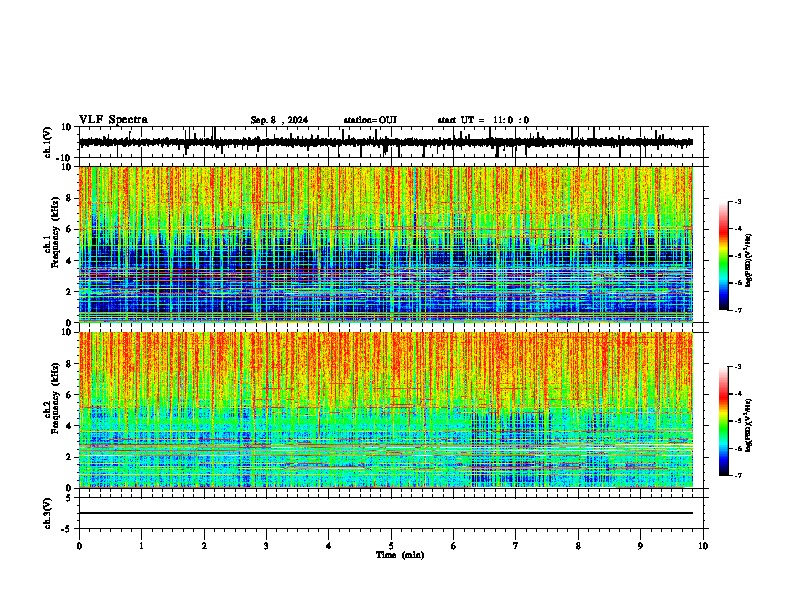Viewport: 792px width, 612px height.
Task: Click the '-10' tick on ch.1 voltage axis
Action: tap(65, 158)
